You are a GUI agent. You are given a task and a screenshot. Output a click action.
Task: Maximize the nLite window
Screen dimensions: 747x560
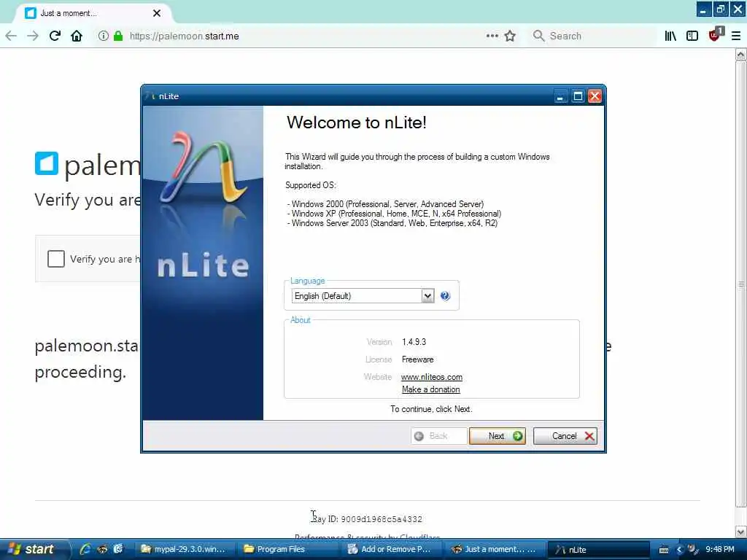578,96
